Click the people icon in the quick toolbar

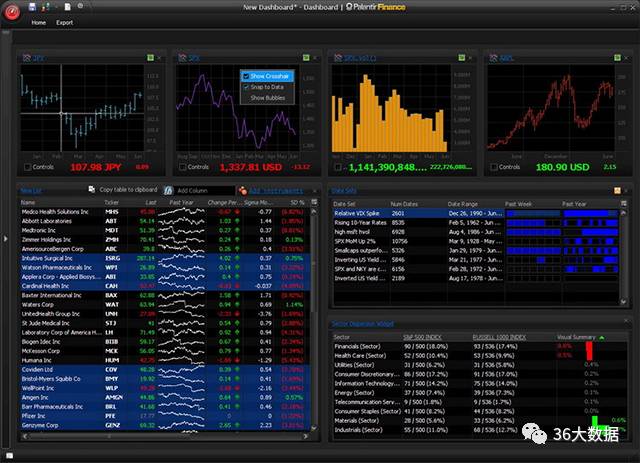coord(45,7)
